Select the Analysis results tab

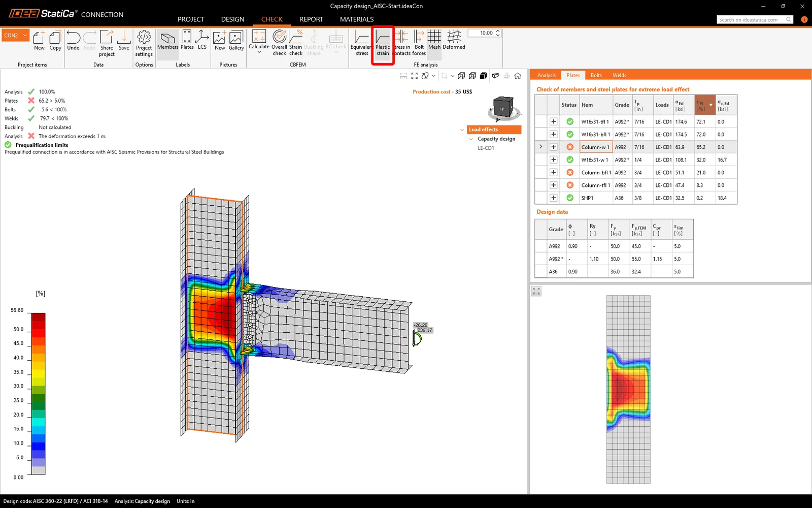coord(547,75)
